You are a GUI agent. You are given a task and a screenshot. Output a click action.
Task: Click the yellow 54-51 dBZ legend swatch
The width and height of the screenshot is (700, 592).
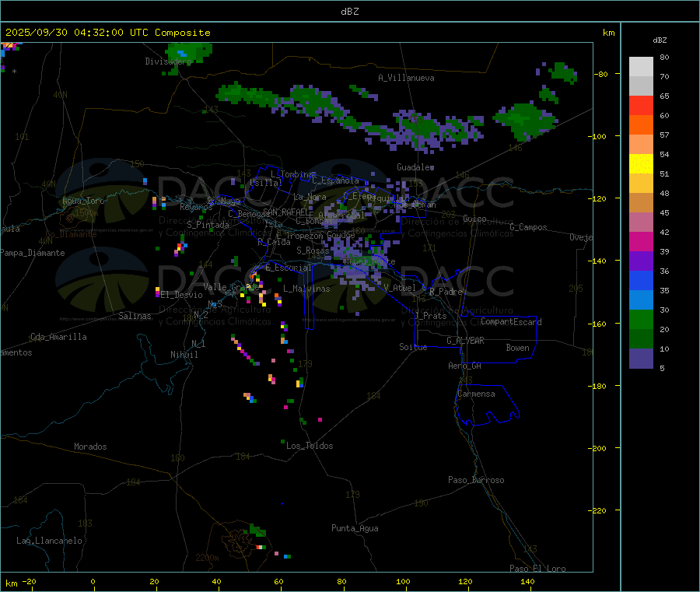(641, 164)
